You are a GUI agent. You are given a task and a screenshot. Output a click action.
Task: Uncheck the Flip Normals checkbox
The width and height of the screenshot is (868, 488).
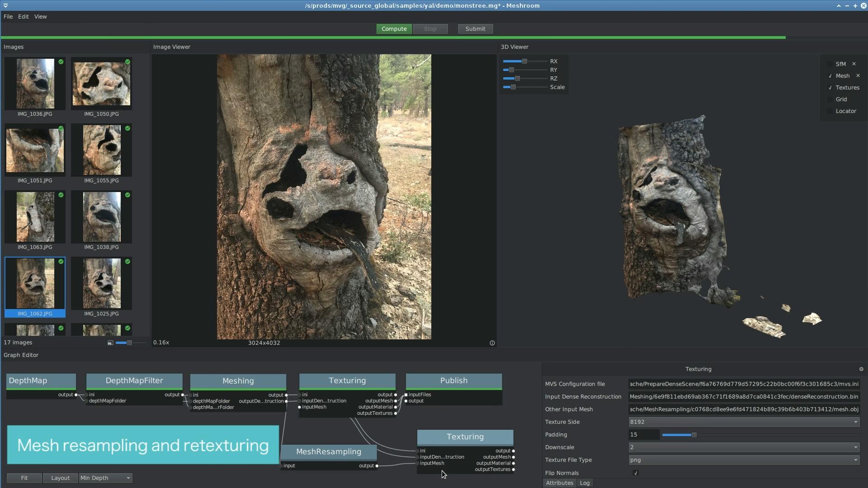coord(636,473)
